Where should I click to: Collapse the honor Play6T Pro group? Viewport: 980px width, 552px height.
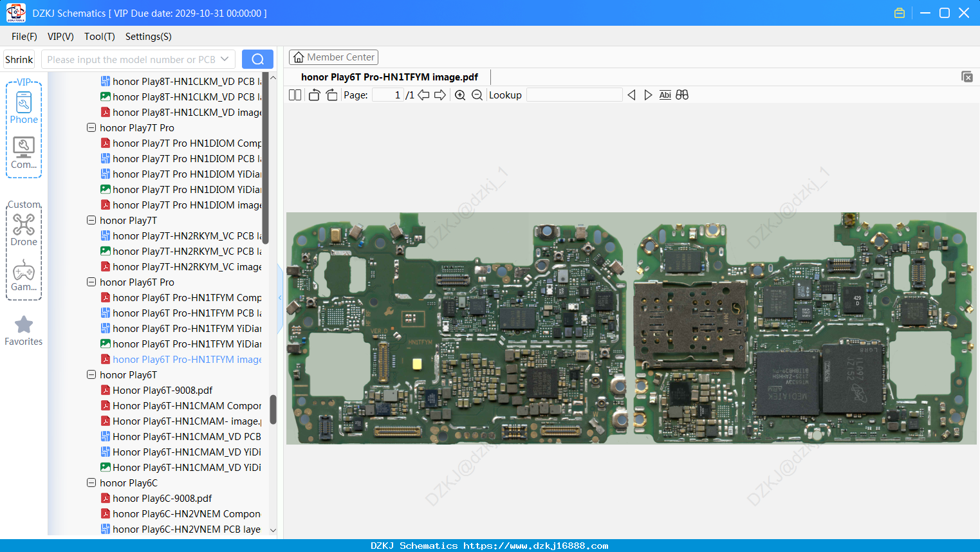click(x=91, y=282)
